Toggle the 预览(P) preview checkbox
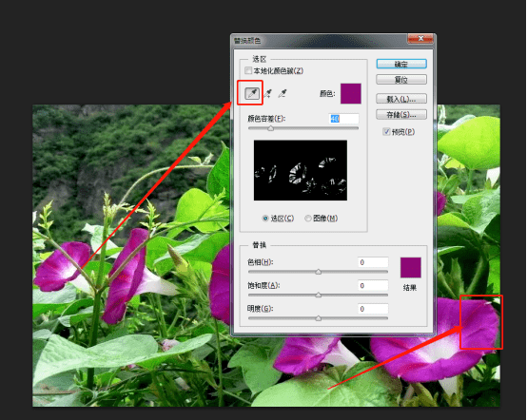Image resolution: width=527 pixels, height=420 pixels. (386, 132)
